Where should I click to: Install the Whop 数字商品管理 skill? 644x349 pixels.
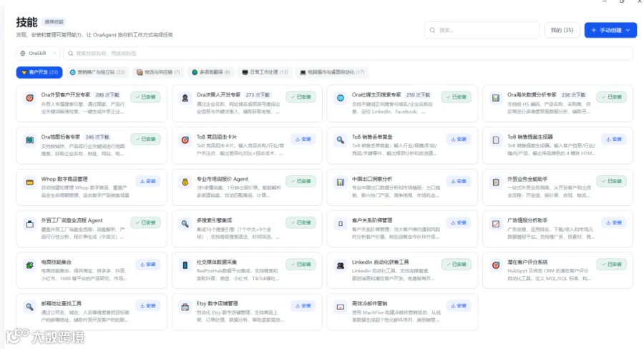click(148, 181)
